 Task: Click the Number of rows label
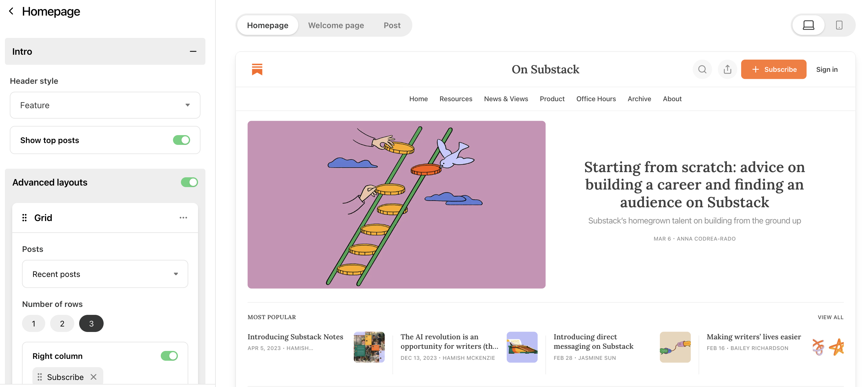click(x=52, y=304)
